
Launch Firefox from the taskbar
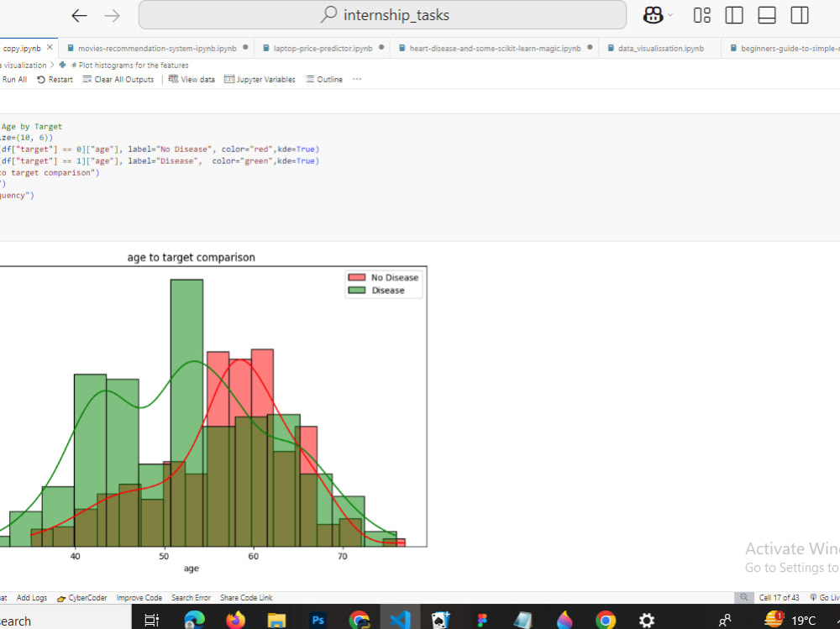(235, 620)
